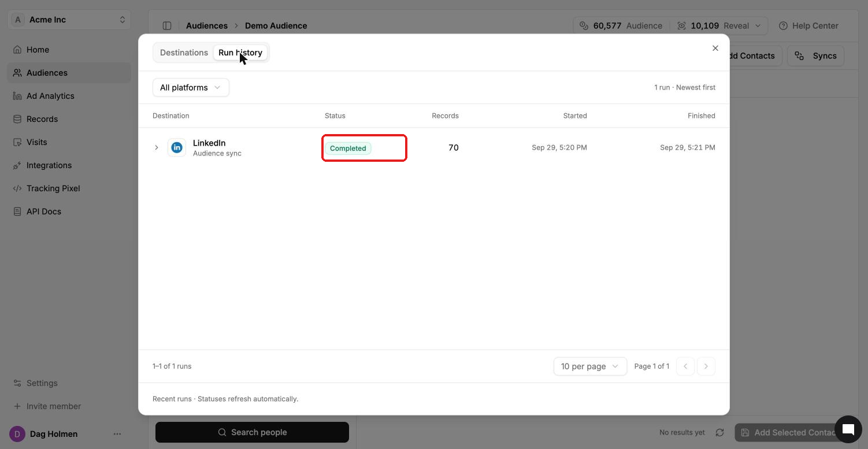Go to Home in sidebar
Viewport: 868px width, 449px height.
(x=69, y=50)
